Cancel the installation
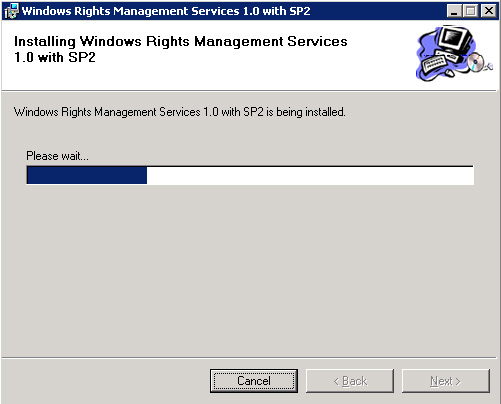 (254, 381)
